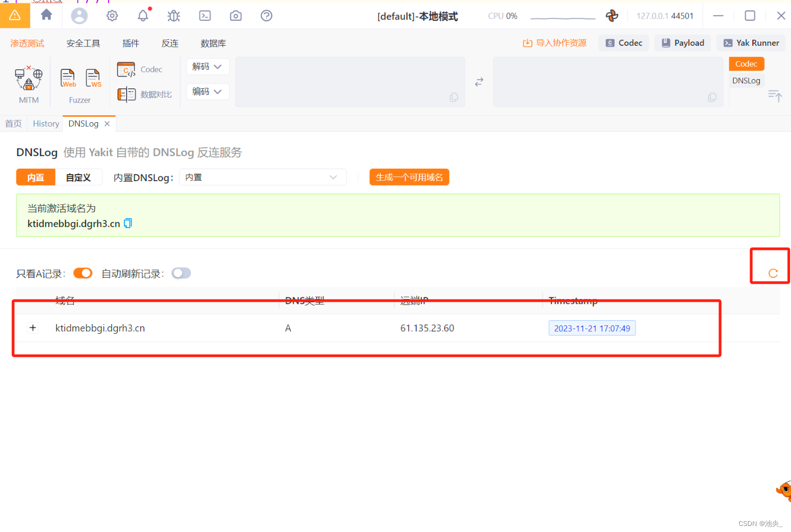Toggle 只看A记录 switch off

(83, 273)
